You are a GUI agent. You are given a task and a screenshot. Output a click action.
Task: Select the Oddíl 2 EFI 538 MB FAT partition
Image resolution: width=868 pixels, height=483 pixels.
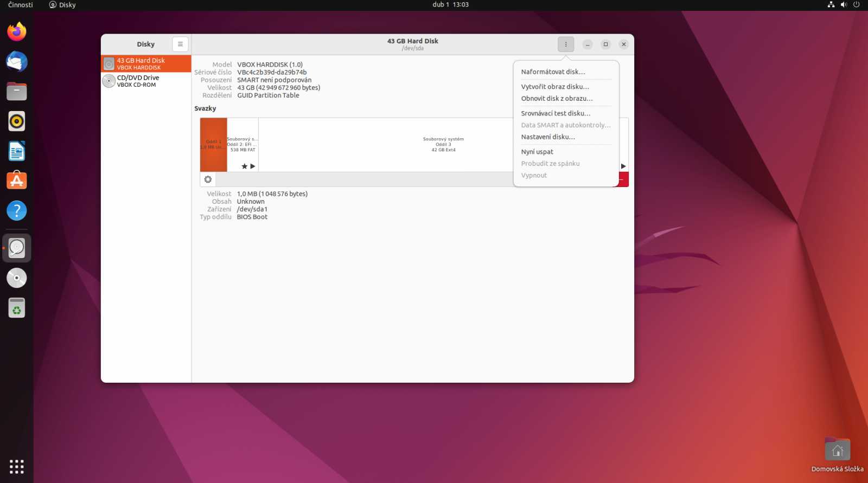tap(242, 145)
